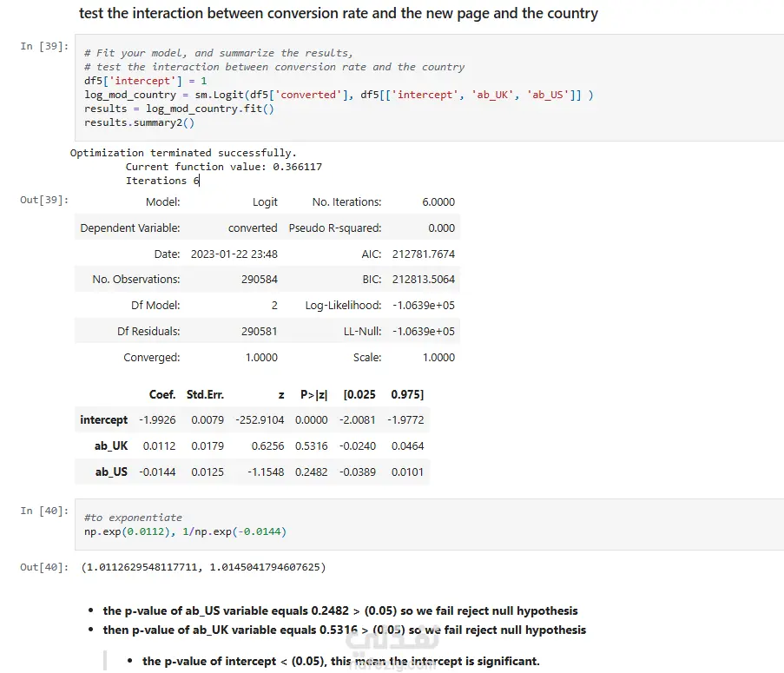This screenshot has height=673, width=784.
Task: Click the exponentiated output tuple
Action: point(203,567)
